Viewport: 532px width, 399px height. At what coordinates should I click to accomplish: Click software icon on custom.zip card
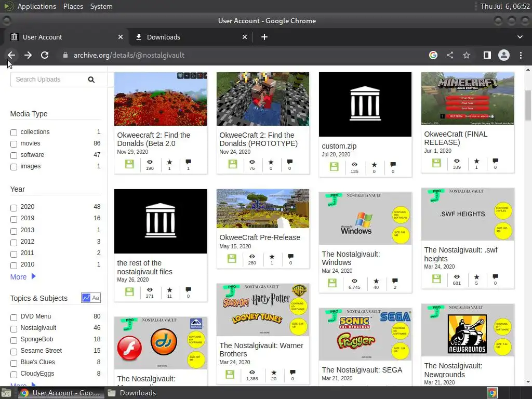[334, 167]
